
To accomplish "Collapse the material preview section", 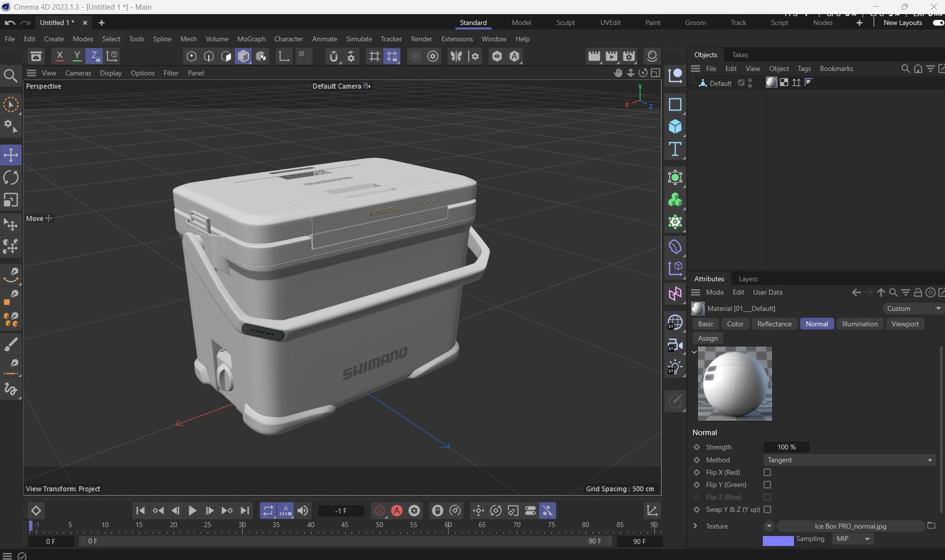I will point(694,352).
